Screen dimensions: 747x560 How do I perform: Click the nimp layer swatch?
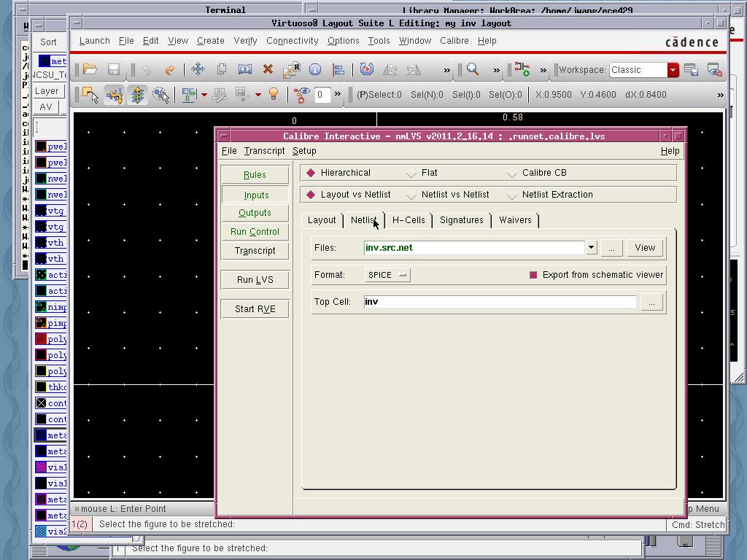tap(41, 307)
